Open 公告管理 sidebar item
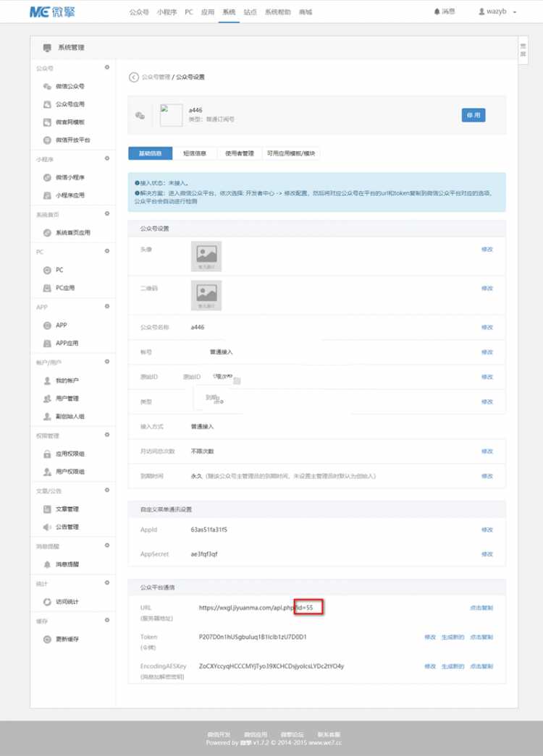Viewport: 543px width, 756px height. point(67,527)
